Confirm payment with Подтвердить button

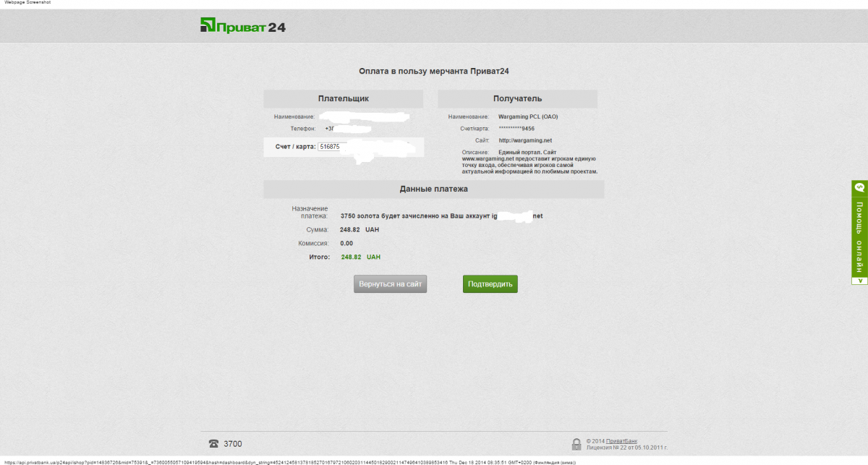click(490, 284)
